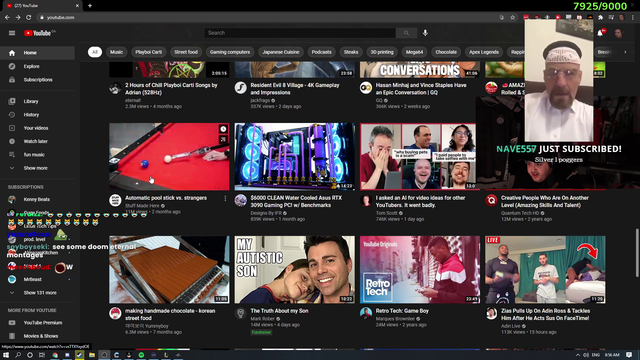640x360 pixels.
Task: Select the Music filter chip
Action: click(116, 52)
